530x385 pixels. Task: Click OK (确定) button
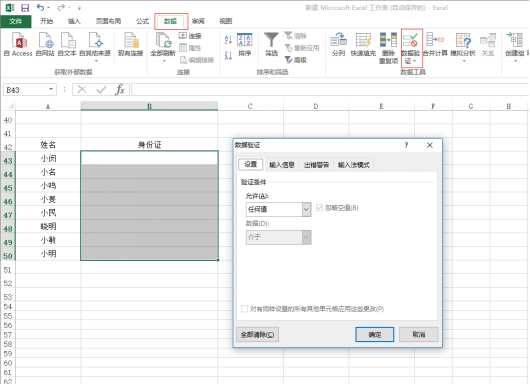(x=375, y=335)
